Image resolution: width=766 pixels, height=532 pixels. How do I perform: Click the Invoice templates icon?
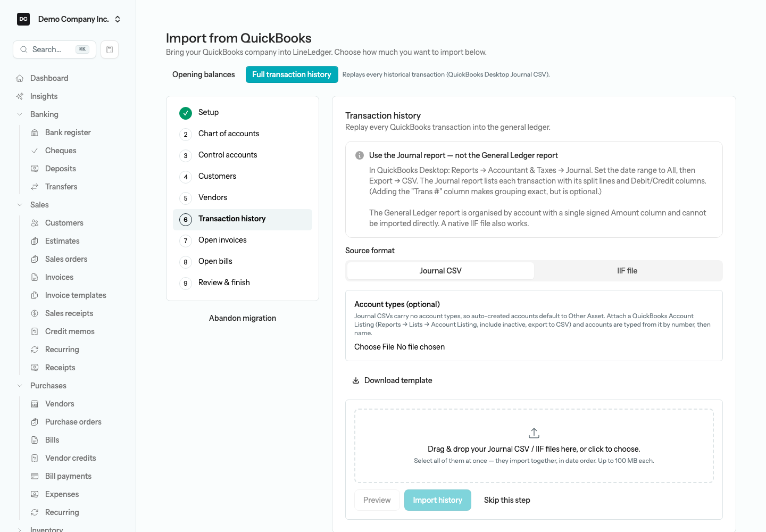point(35,295)
